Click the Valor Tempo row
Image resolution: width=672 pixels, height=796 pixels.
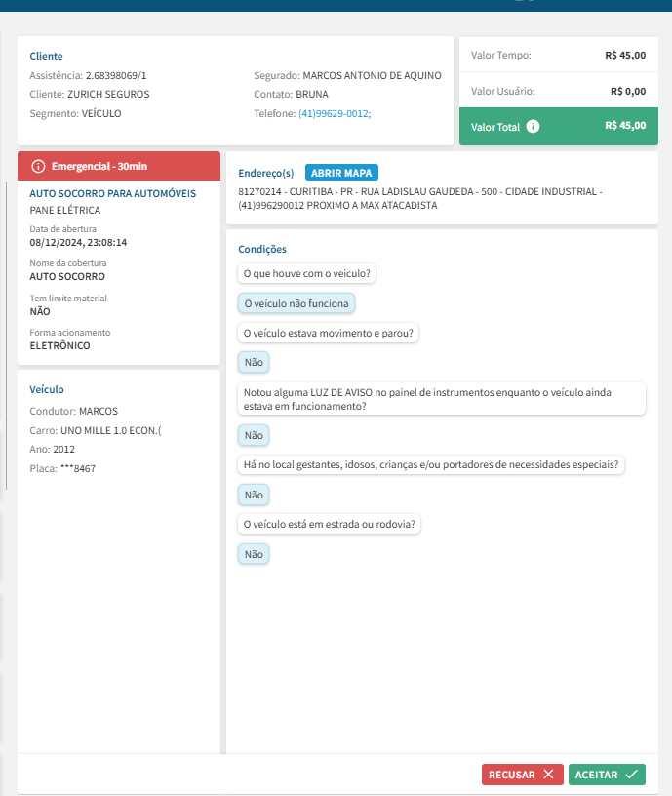(558, 56)
